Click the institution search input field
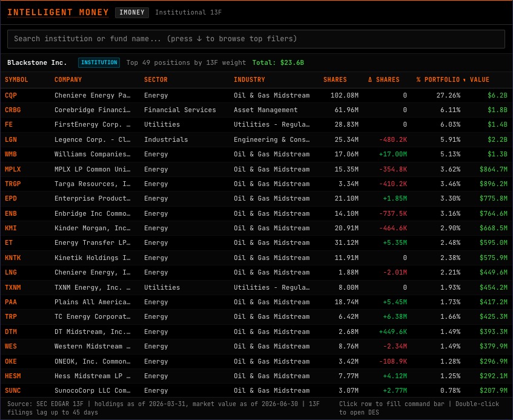The width and height of the screenshot is (513, 420). coord(256,39)
